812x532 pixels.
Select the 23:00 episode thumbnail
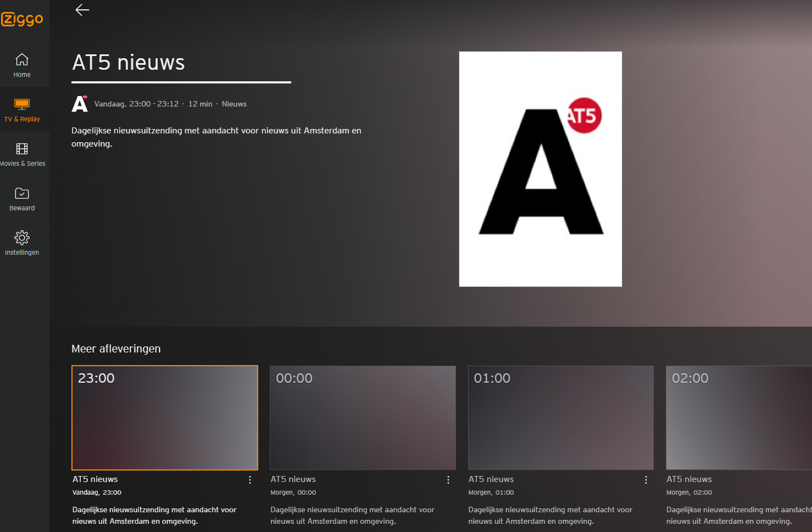point(165,418)
